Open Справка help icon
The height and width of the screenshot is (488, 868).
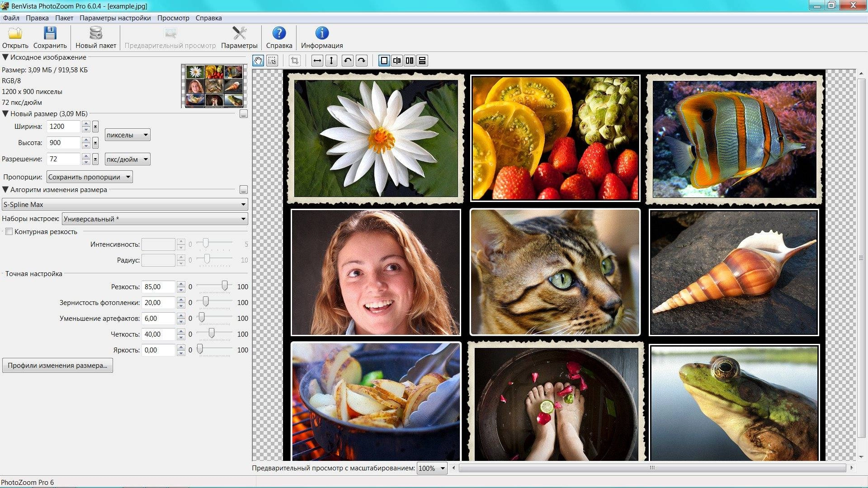click(279, 33)
